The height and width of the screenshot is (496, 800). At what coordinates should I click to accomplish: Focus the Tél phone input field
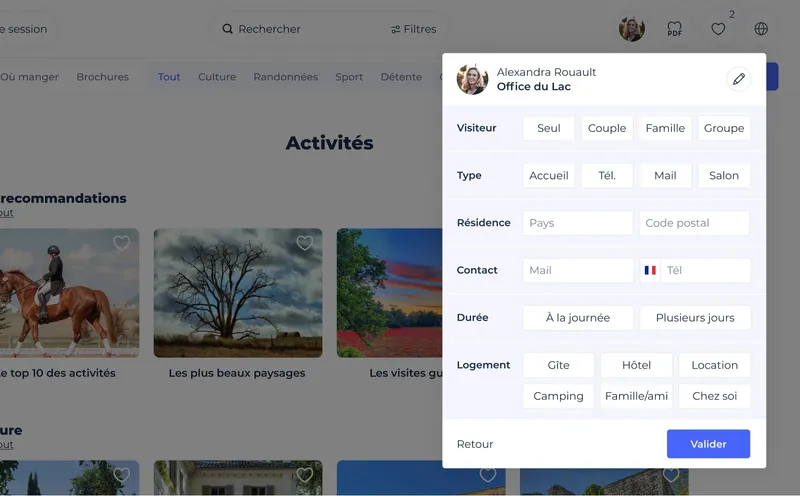706,270
